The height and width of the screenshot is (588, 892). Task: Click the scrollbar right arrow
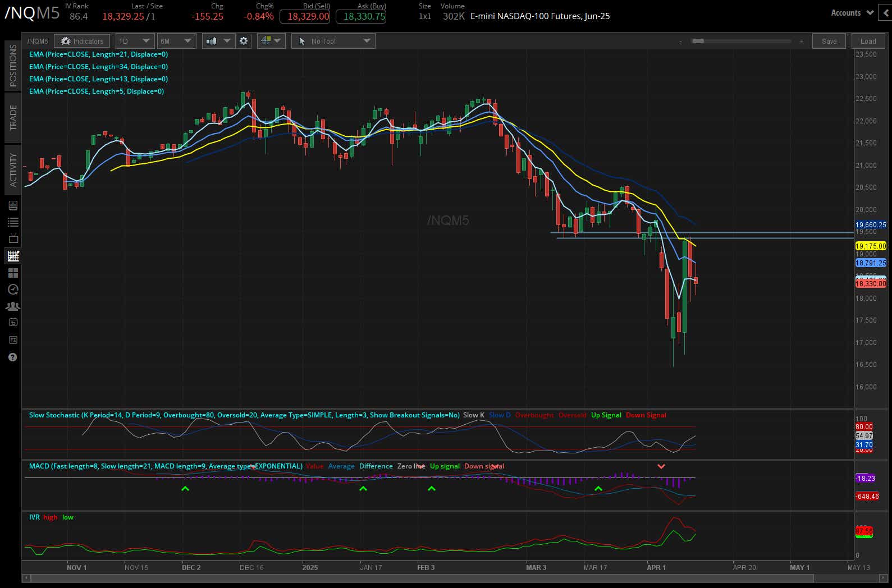pos(882,577)
